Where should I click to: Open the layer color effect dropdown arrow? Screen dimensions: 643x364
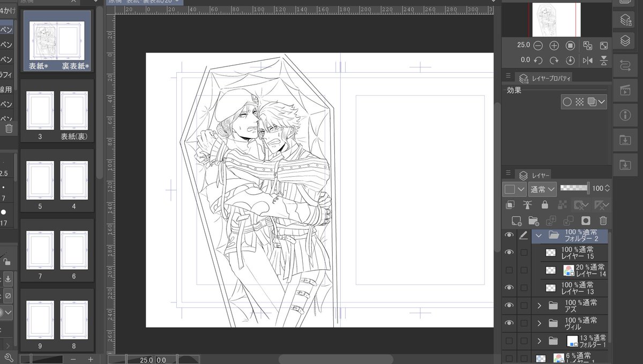pyautogui.click(x=602, y=102)
